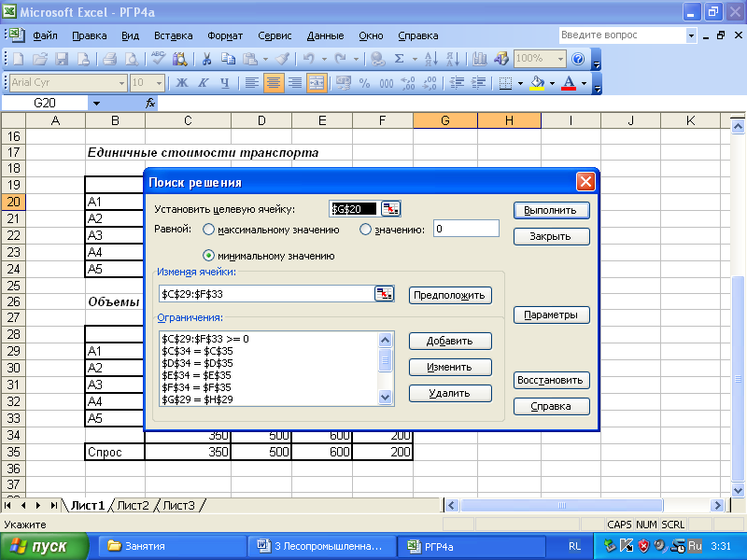Click the insert function fx icon
The image size is (747, 560).
150,103
